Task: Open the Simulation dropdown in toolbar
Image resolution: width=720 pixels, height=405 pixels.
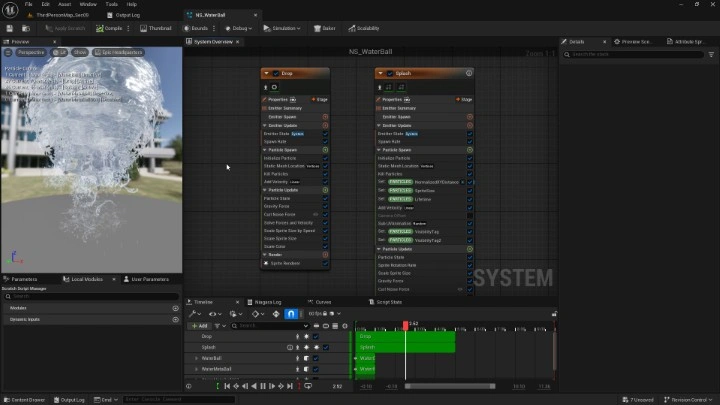Action: 286,28
